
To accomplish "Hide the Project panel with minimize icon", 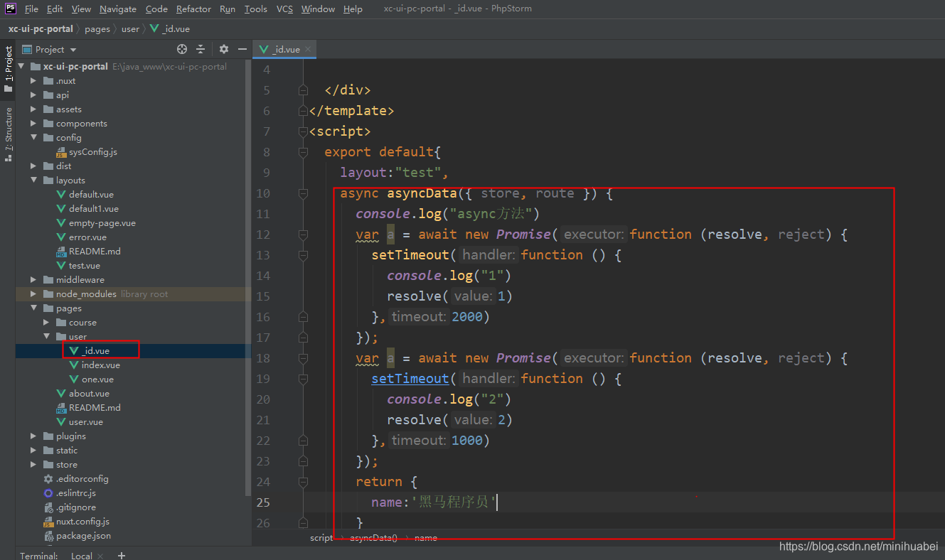I will pyautogui.click(x=242, y=49).
